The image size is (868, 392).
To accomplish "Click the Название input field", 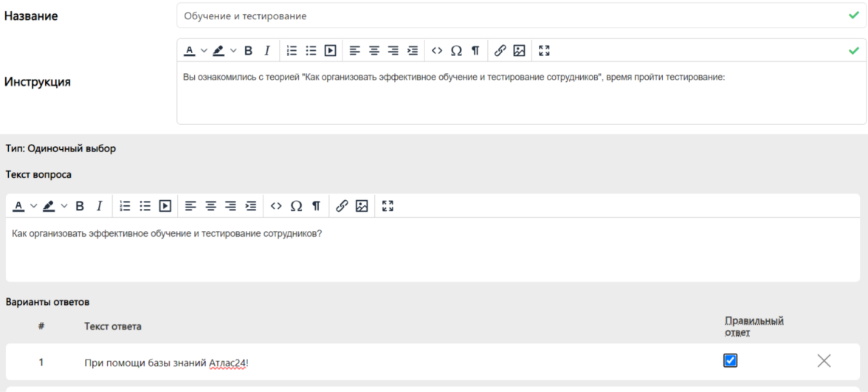I will coord(509,16).
